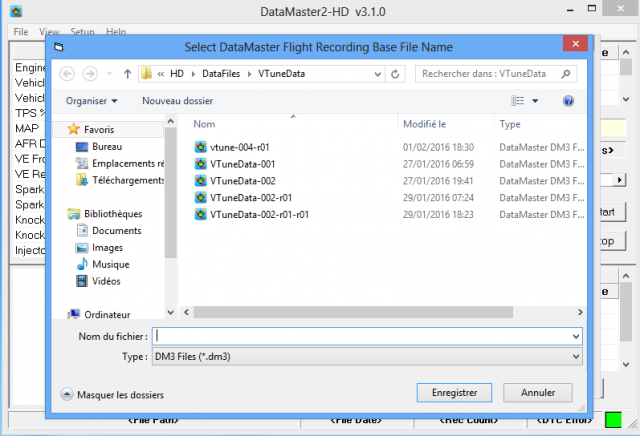Select vtune-004-r01 file icon
This screenshot has height=436, width=640.
click(x=200, y=147)
